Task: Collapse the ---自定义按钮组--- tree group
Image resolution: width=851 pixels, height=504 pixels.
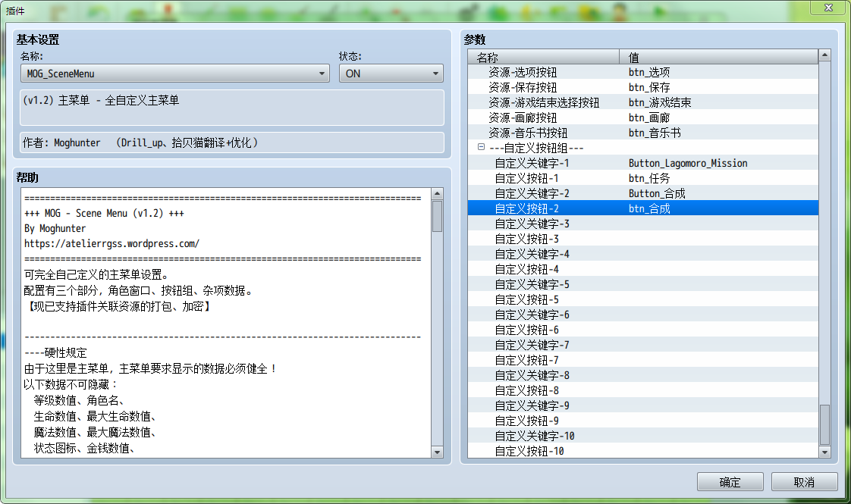Action: coord(481,147)
